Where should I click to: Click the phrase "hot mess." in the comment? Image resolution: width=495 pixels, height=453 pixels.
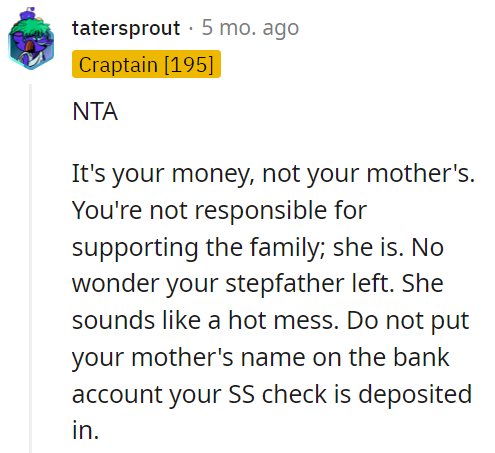point(284,320)
